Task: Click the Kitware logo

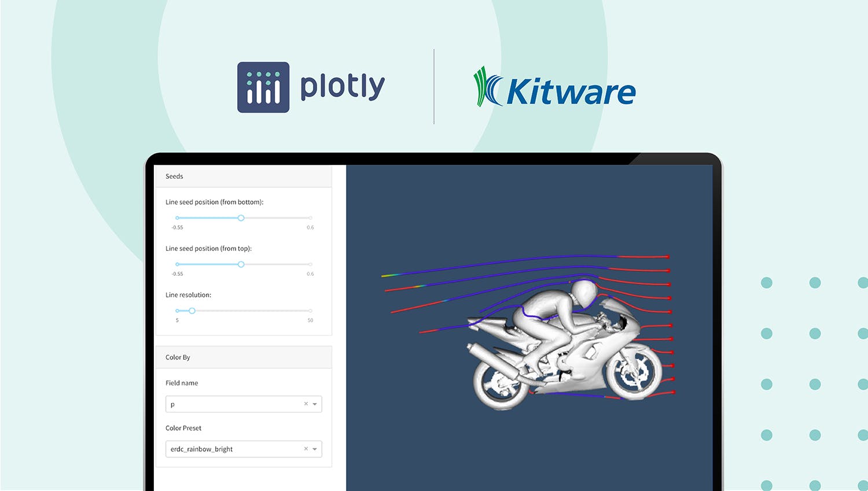Action: tap(554, 88)
